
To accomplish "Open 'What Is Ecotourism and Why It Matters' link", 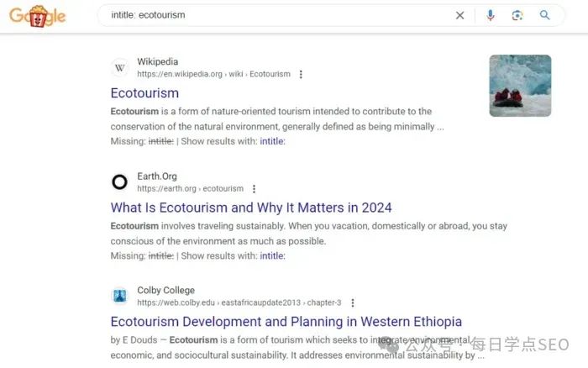I will 251,208.
